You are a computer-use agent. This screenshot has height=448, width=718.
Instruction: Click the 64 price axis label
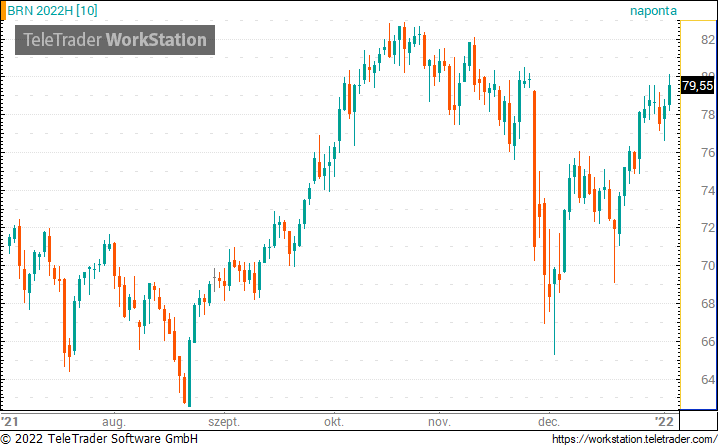[707, 379]
